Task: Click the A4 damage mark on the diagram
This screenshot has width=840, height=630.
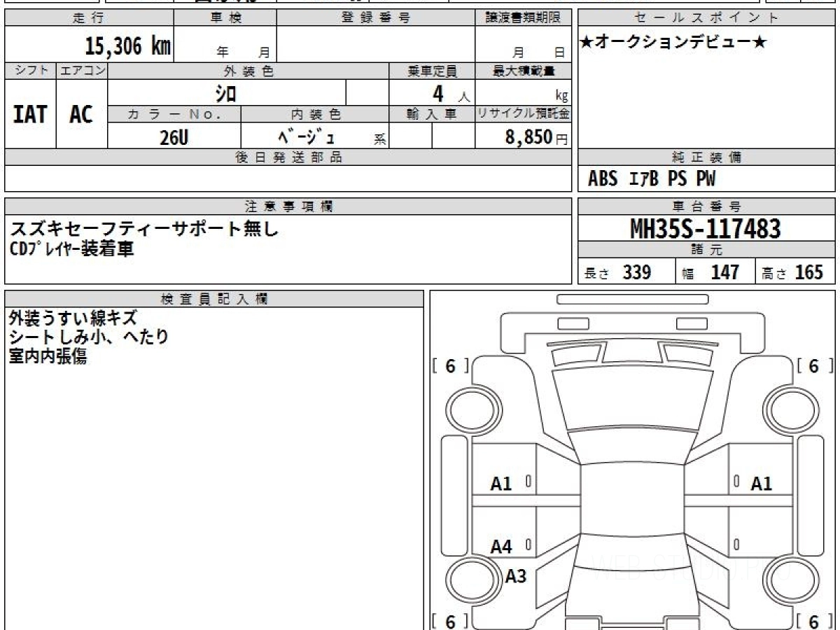Action: coord(501,547)
